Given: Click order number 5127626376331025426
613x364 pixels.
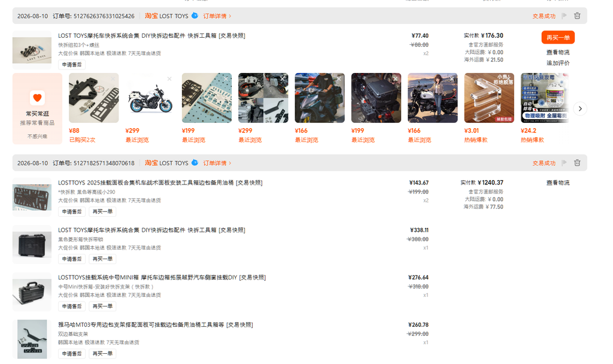Looking at the screenshot, I should pyautogui.click(x=104, y=16).
